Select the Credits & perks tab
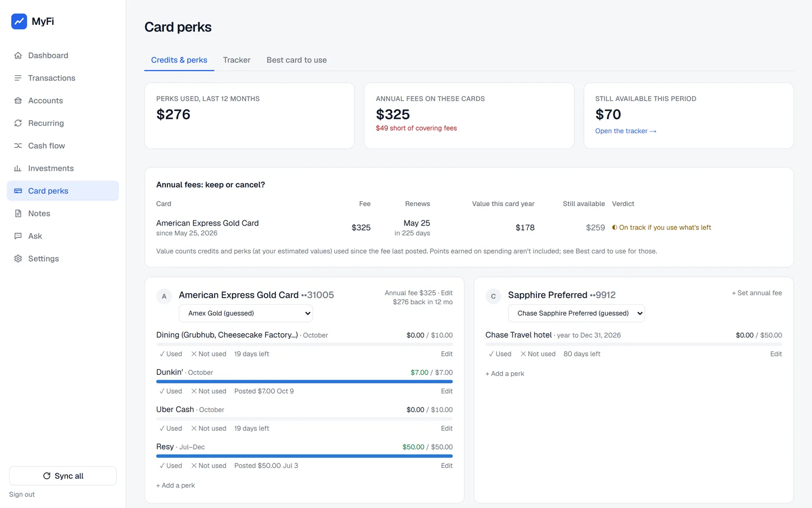Screen dimensions: 812x508 click(x=179, y=60)
